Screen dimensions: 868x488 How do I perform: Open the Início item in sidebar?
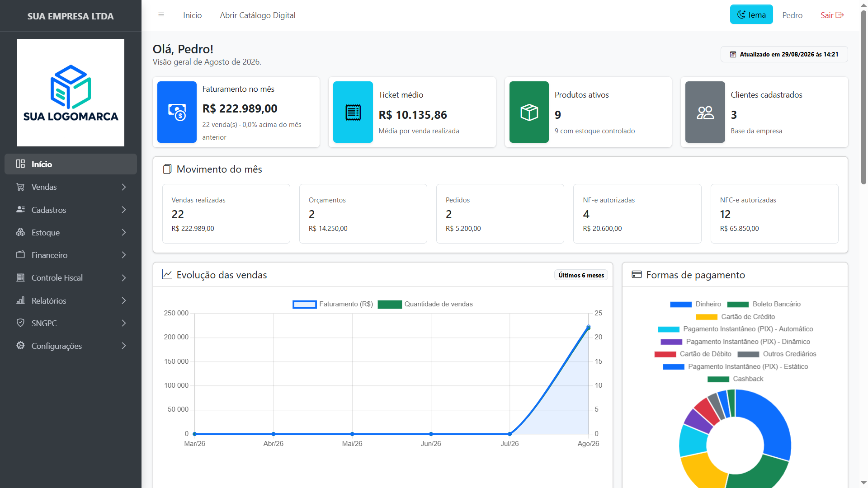tap(71, 164)
